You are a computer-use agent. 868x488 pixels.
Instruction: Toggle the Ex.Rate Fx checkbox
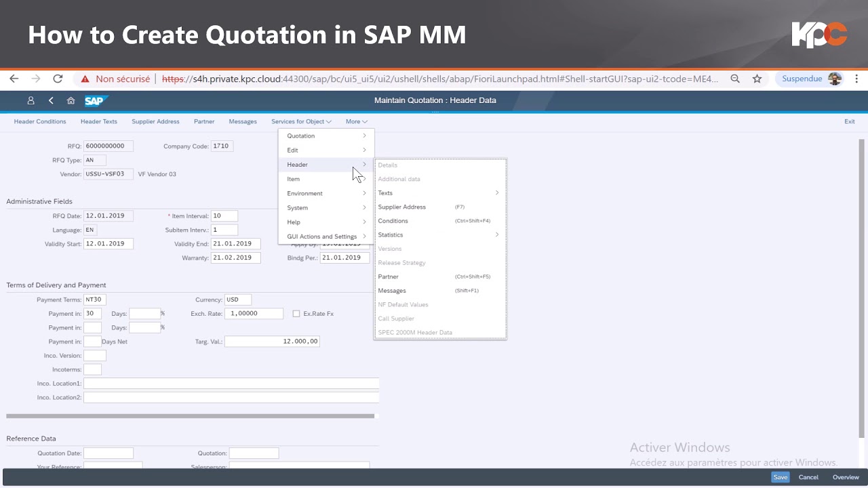click(x=296, y=314)
